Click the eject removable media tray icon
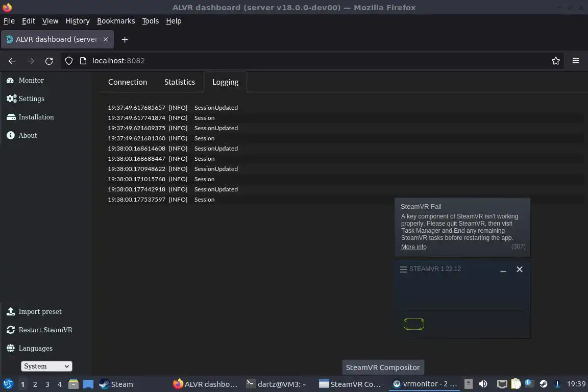This screenshot has width=588, height=392. point(469,384)
